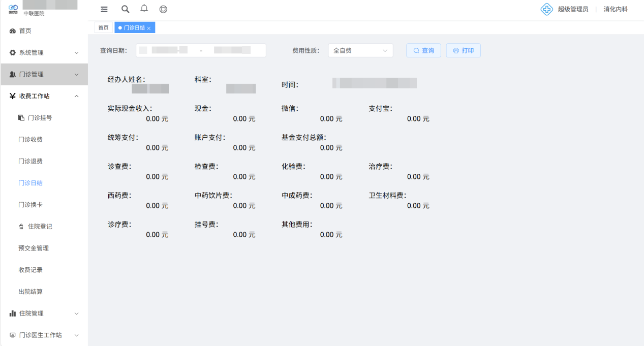Collapse the 收费工作站 chevron
This screenshot has height=346, width=644.
77,96
